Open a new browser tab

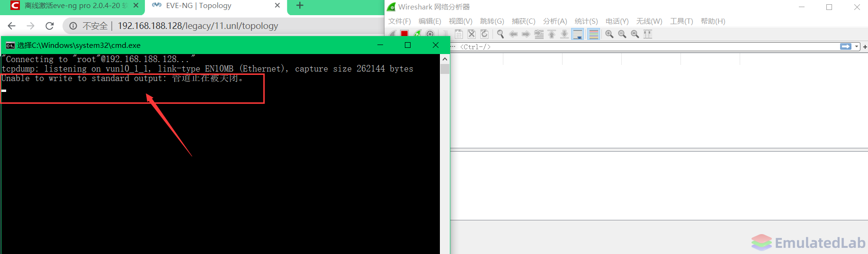point(300,6)
